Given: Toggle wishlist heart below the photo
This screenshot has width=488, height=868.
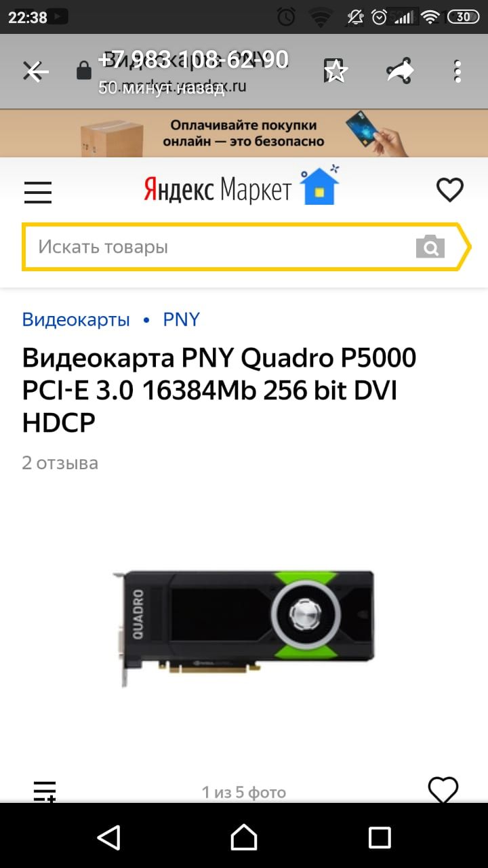Looking at the screenshot, I should tap(443, 790).
